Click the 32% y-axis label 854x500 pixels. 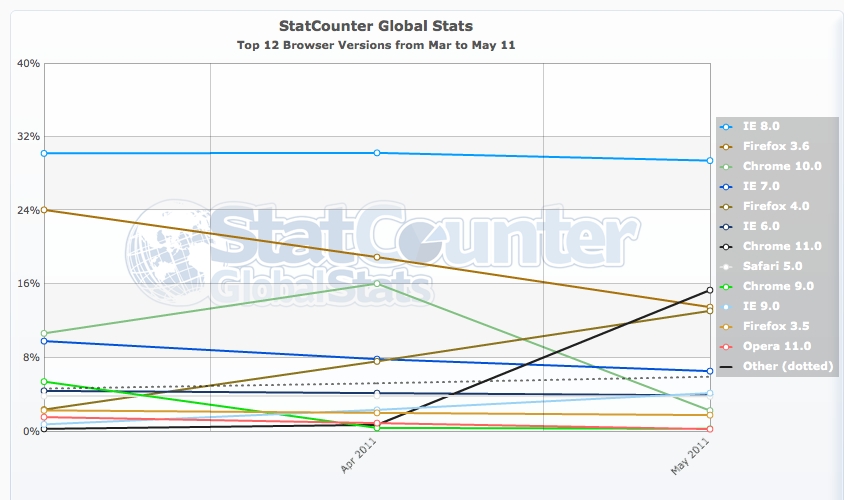pyautogui.click(x=28, y=137)
